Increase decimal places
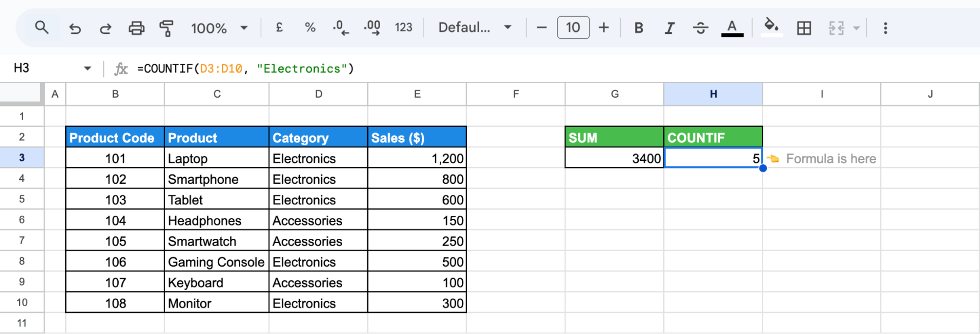Viewport: 980px width, 334px height. tap(372, 28)
